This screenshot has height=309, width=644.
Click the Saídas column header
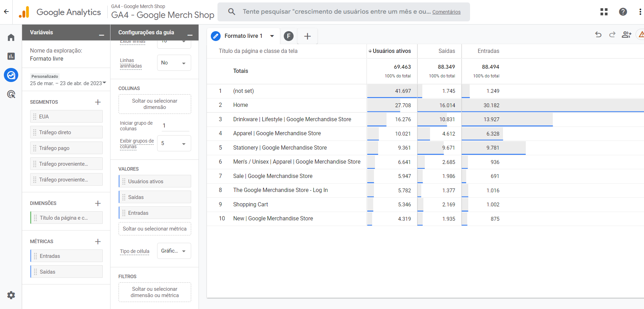447,51
